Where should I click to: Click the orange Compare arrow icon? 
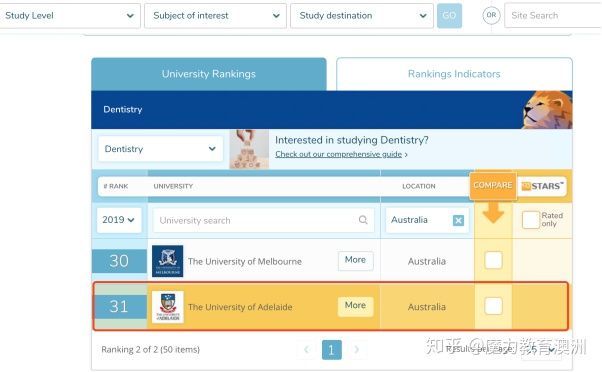(x=493, y=213)
